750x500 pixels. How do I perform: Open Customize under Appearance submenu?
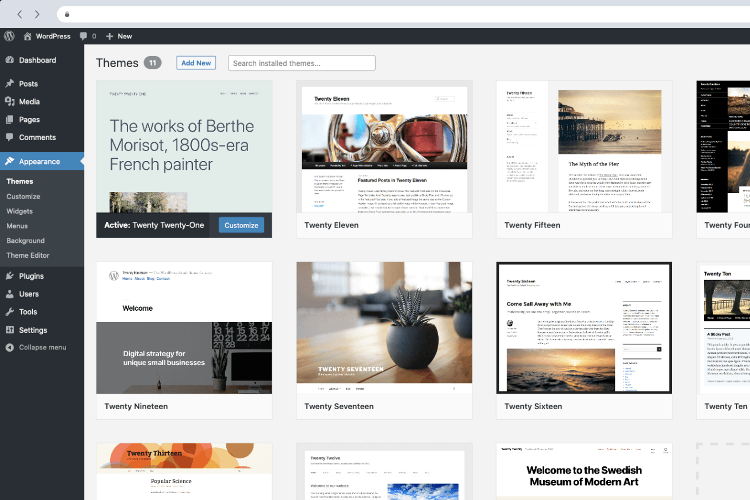coord(23,196)
